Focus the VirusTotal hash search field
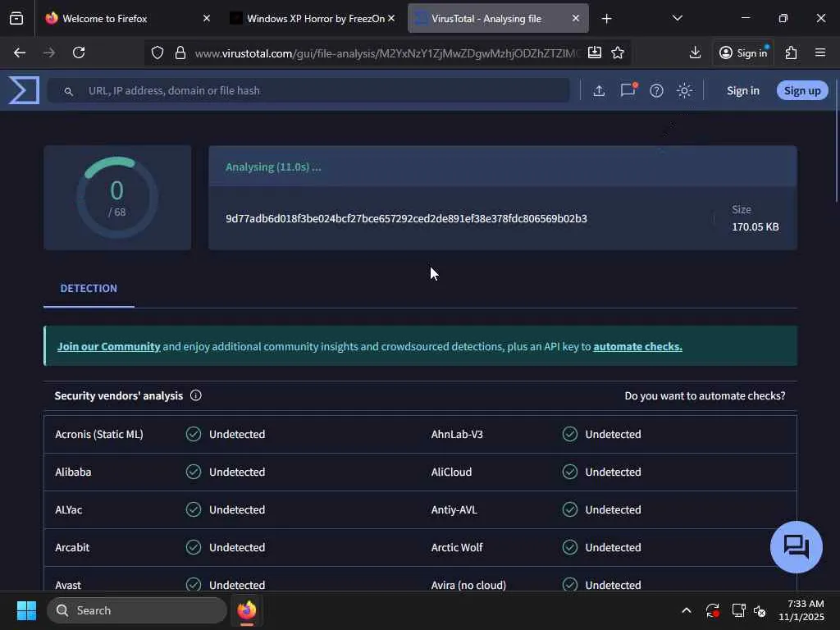The width and height of the screenshot is (840, 630). pyautogui.click(x=308, y=90)
